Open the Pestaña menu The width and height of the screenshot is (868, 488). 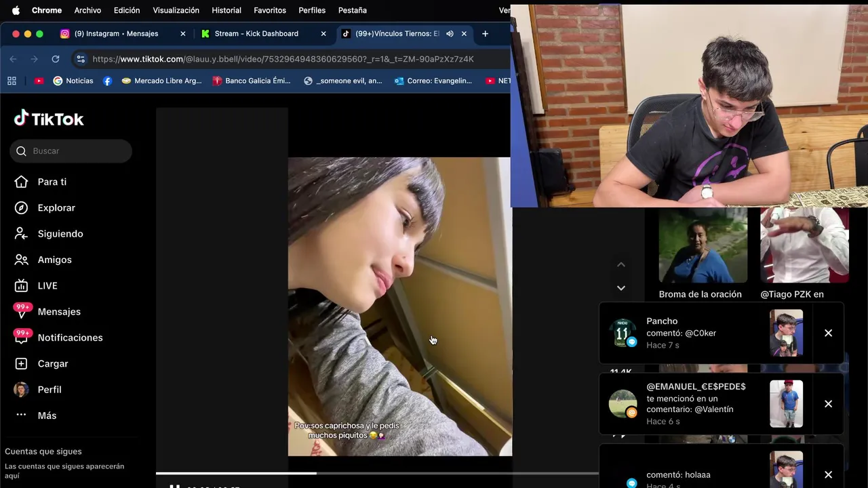[x=353, y=10]
